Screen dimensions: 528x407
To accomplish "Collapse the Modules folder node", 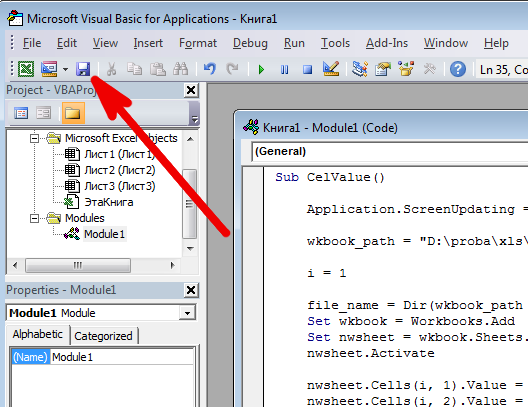I will click(34, 218).
